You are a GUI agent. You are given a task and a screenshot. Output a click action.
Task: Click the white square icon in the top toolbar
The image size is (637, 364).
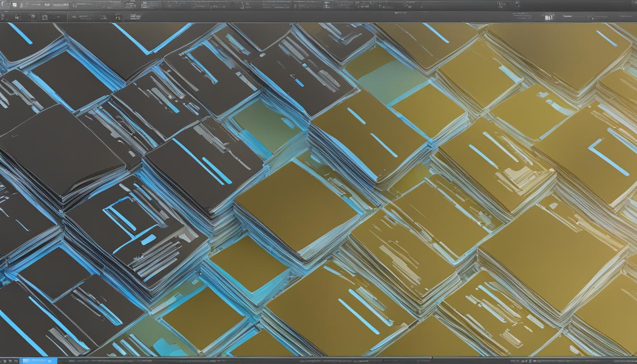(14, 5)
